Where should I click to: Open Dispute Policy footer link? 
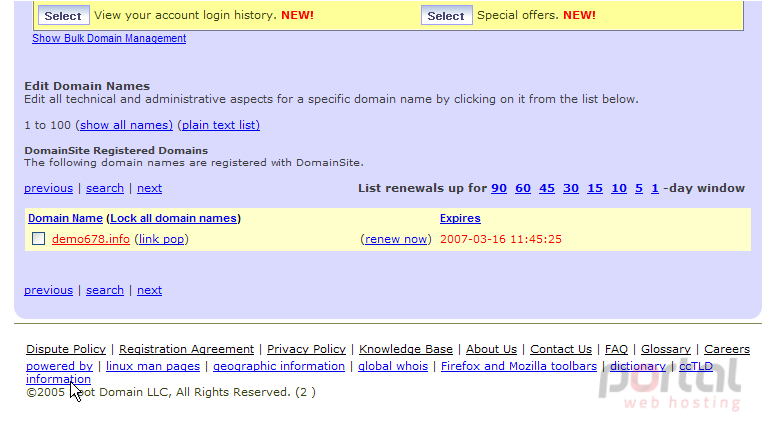point(66,349)
